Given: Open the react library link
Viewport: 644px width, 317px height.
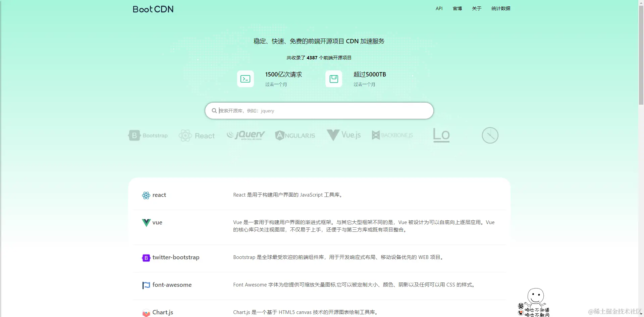Looking at the screenshot, I should [x=159, y=195].
